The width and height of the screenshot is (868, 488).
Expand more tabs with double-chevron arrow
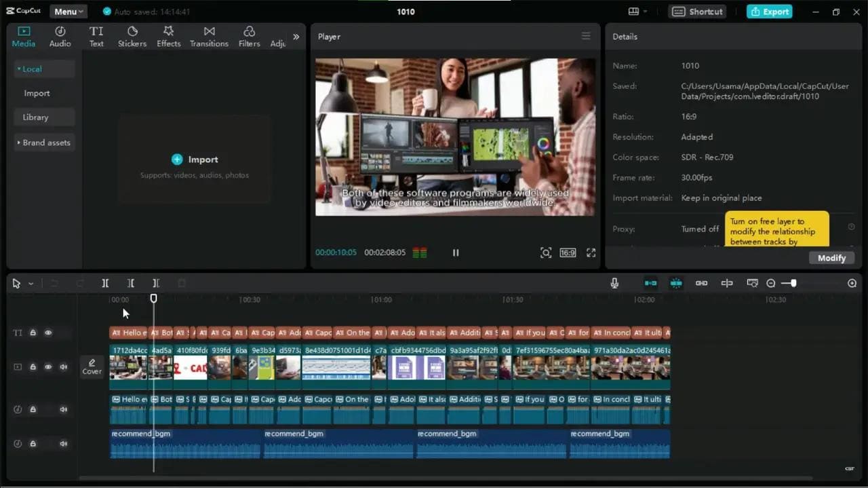296,37
